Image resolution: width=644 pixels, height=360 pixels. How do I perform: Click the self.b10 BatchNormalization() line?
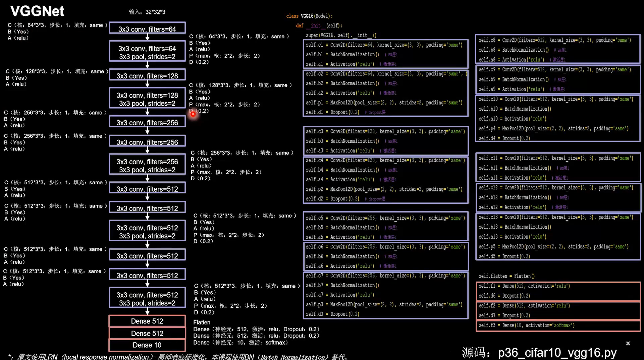click(x=515, y=109)
